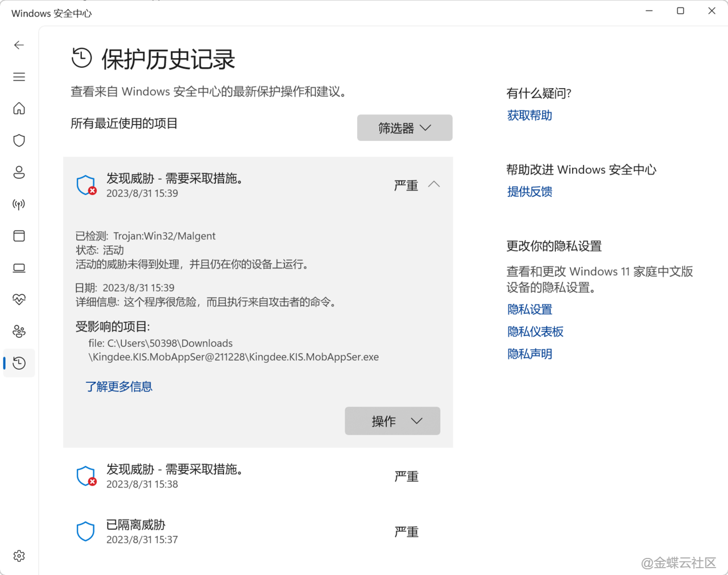Open Family options icon
The width and height of the screenshot is (728, 575).
(x=19, y=331)
